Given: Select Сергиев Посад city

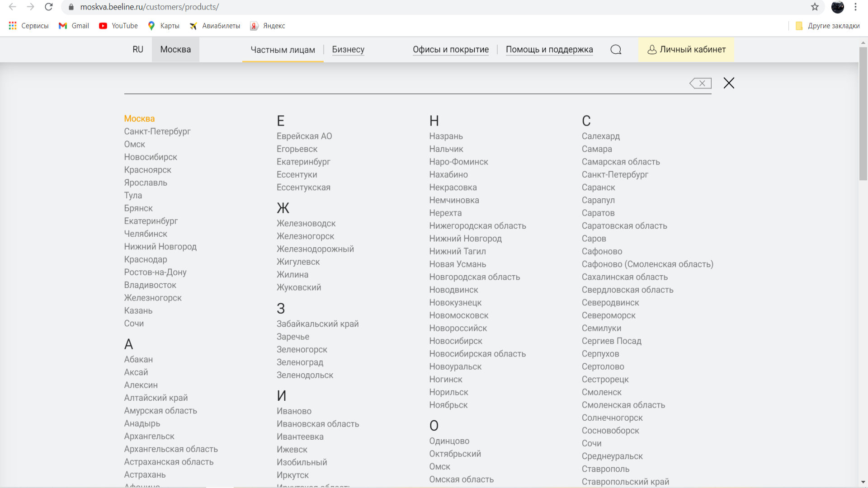Looking at the screenshot, I should coord(611,341).
